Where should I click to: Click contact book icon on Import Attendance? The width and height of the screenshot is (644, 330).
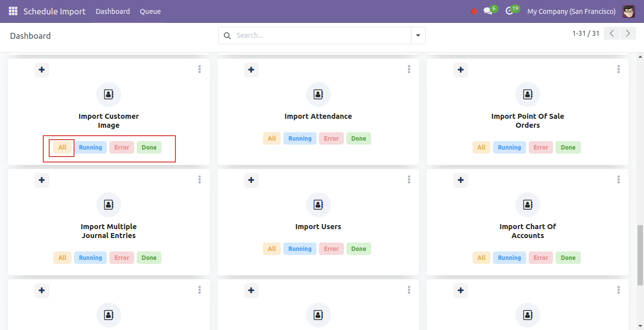(x=318, y=94)
